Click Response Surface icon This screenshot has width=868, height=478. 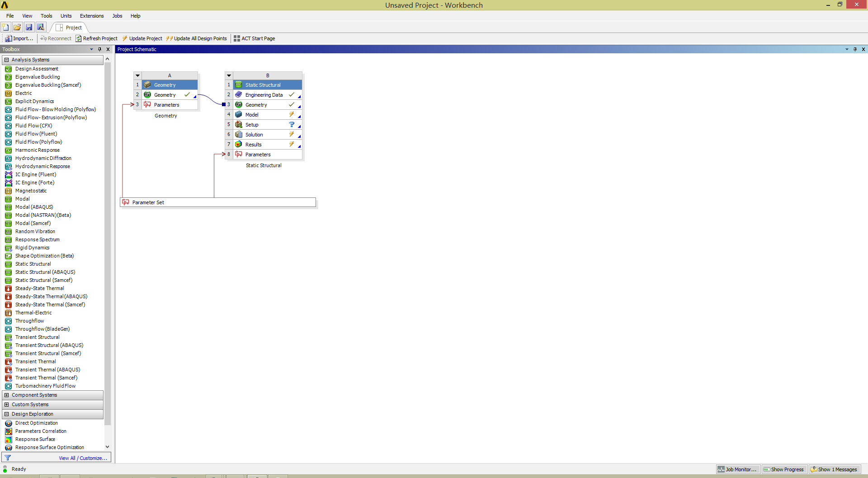[x=8, y=439]
